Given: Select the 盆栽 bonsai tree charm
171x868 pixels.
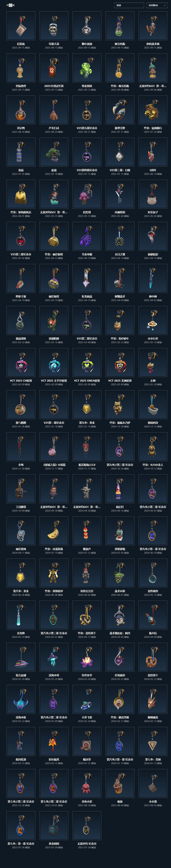Looking at the screenshot, I should tap(54, 152).
